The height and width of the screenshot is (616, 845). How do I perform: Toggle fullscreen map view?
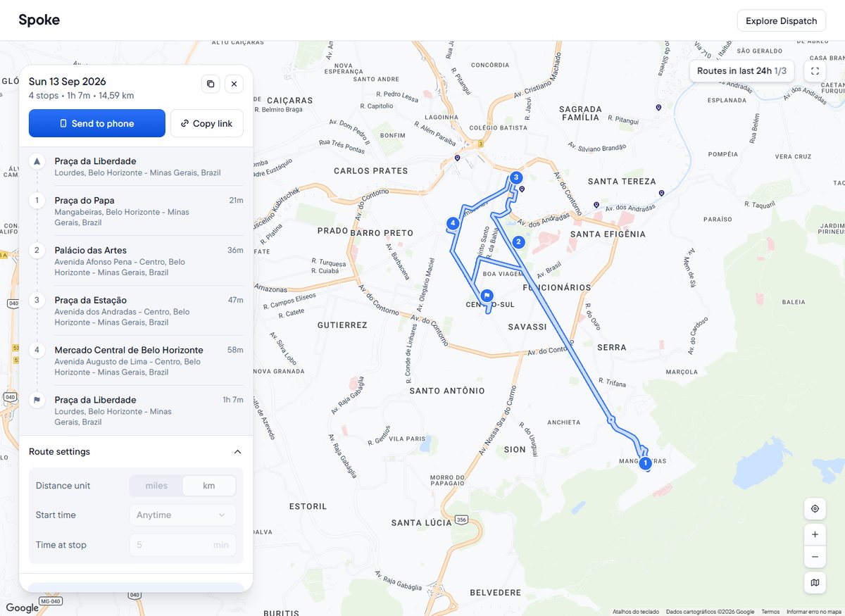point(815,71)
